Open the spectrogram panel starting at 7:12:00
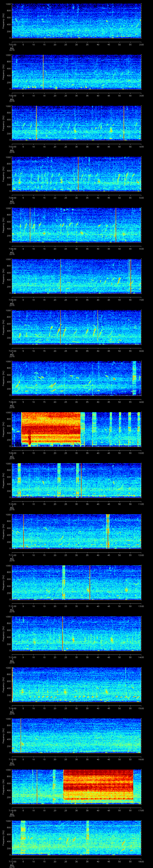 click(76, 583)
